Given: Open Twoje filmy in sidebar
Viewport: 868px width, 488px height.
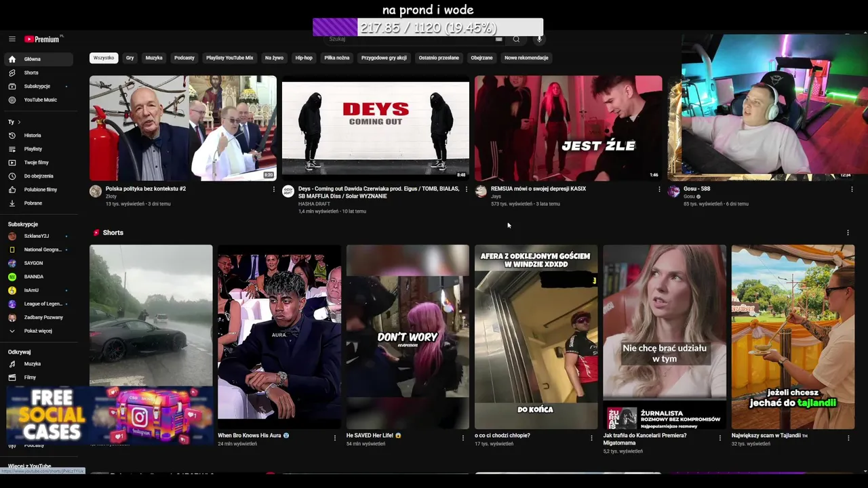Looking at the screenshot, I should click(36, 163).
